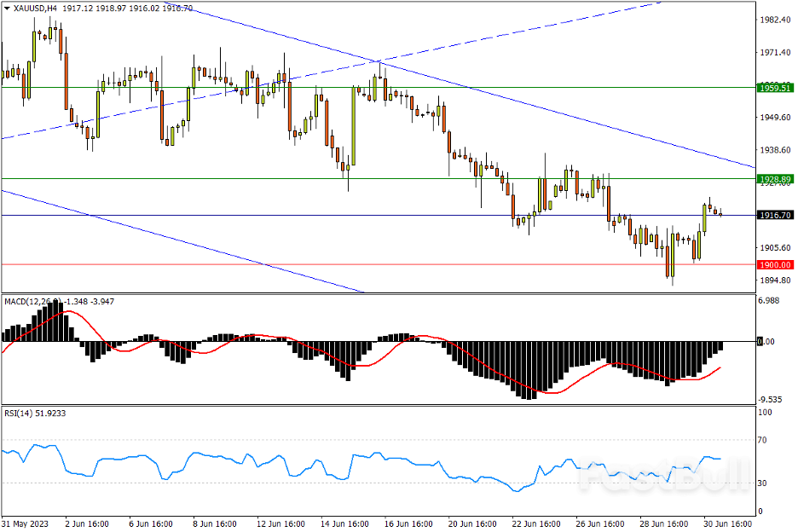Click the 14 Jun 16:00 time label
This screenshot has height=532, width=798.
click(x=346, y=523)
